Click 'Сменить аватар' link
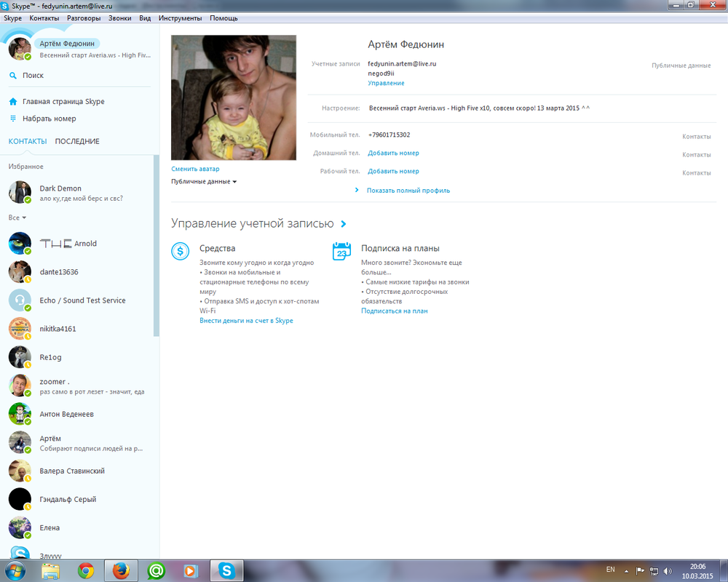The width and height of the screenshot is (728, 582). pyautogui.click(x=195, y=169)
